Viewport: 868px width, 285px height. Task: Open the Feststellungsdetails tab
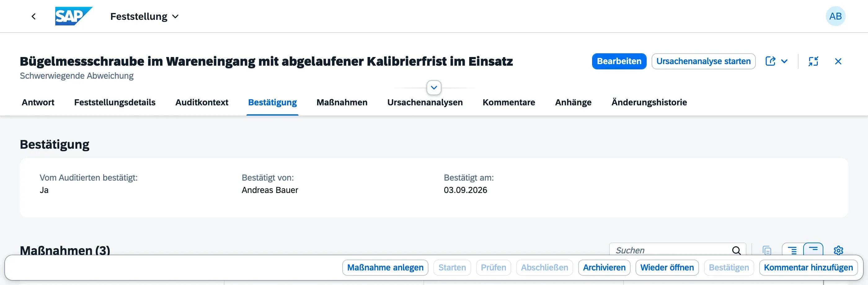(x=115, y=103)
